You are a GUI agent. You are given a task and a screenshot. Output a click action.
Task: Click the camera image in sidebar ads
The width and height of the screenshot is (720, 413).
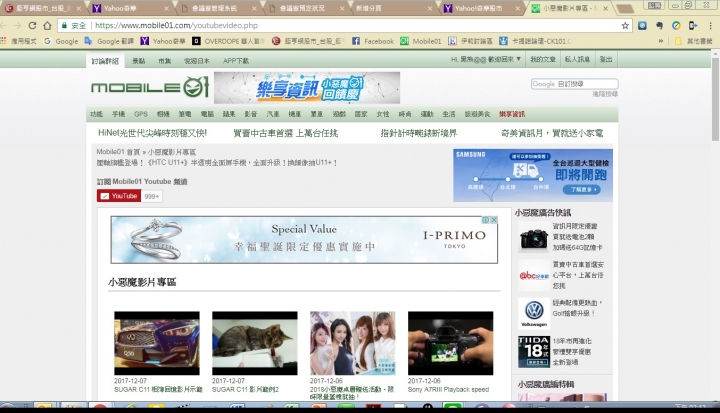click(534, 238)
